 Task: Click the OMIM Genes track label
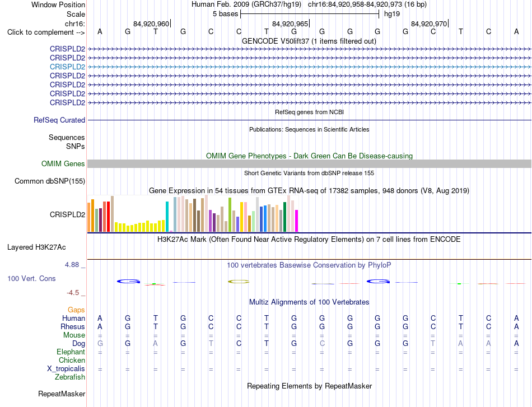click(x=63, y=164)
